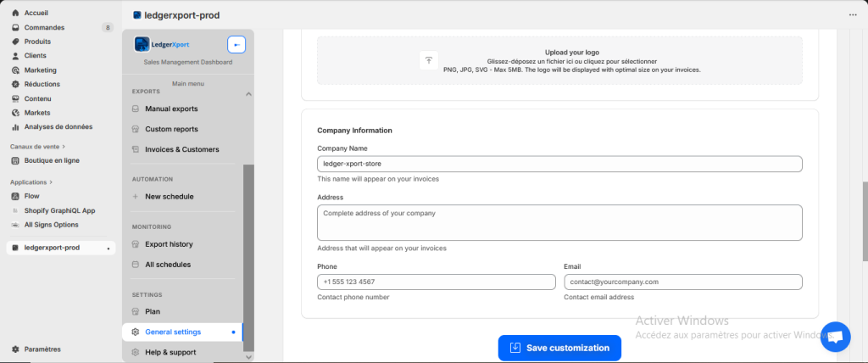Image resolution: width=868 pixels, height=363 pixels.
Task: Click the three-dot menu at top right
Action: tap(852, 14)
